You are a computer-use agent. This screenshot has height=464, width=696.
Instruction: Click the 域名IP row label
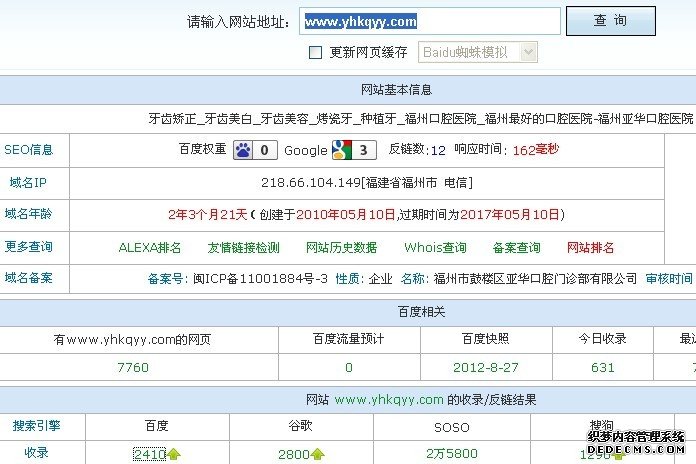pos(28,182)
